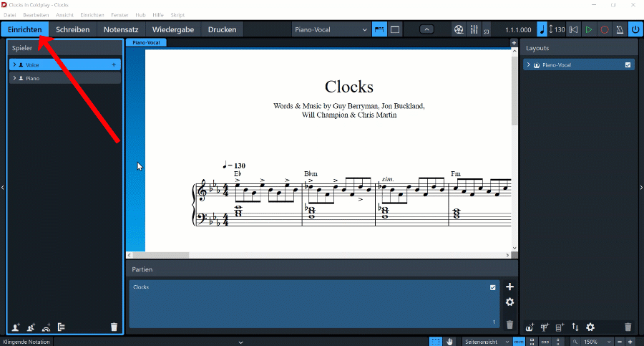Add a new Partie with plus icon
The width and height of the screenshot is (644, 346).
[x=509, y=287]
